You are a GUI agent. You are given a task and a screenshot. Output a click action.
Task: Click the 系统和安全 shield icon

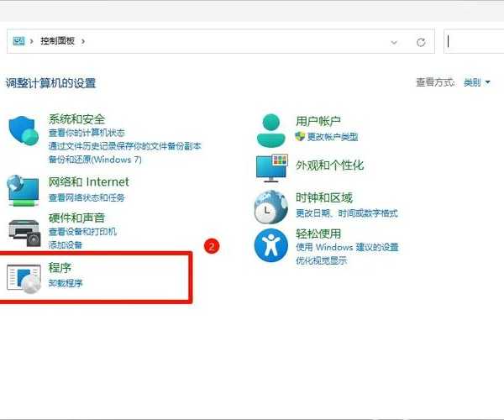pyautogui.click(x=24, y=132)
